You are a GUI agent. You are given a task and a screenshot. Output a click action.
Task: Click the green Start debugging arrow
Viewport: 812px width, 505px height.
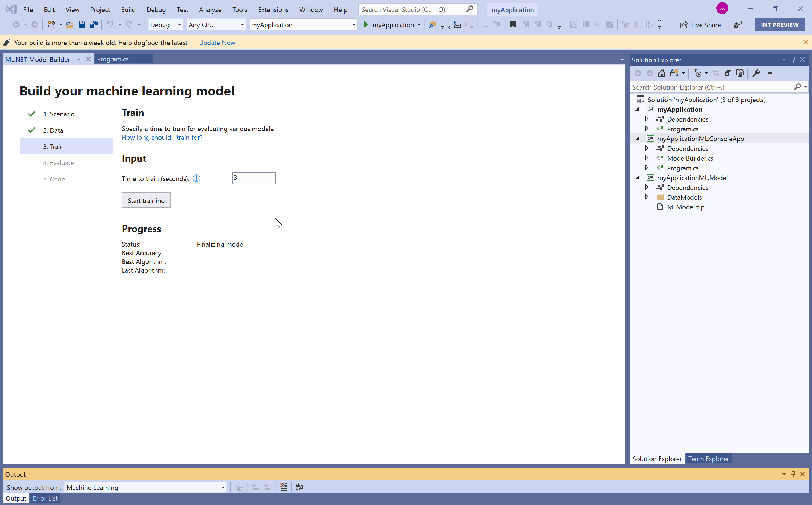point(366,24)
